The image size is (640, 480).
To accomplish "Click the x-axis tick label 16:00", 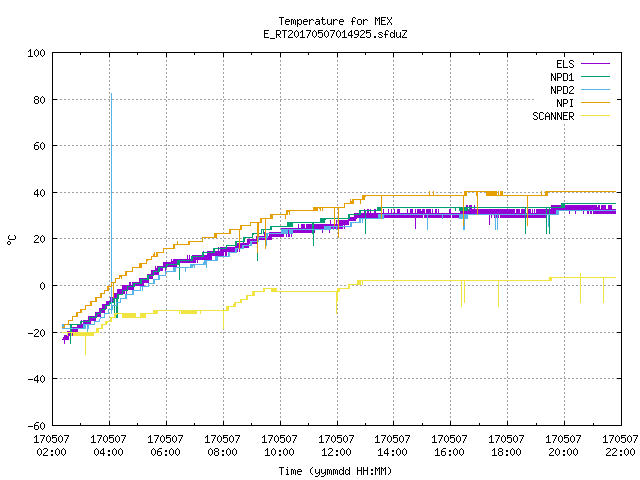I will point(449,452).
